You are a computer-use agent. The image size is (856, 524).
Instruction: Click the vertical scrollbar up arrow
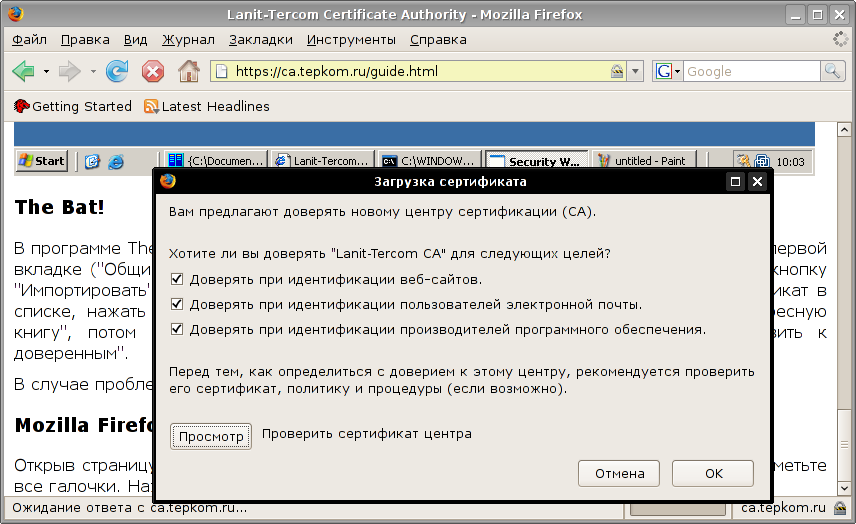(844, 129)
